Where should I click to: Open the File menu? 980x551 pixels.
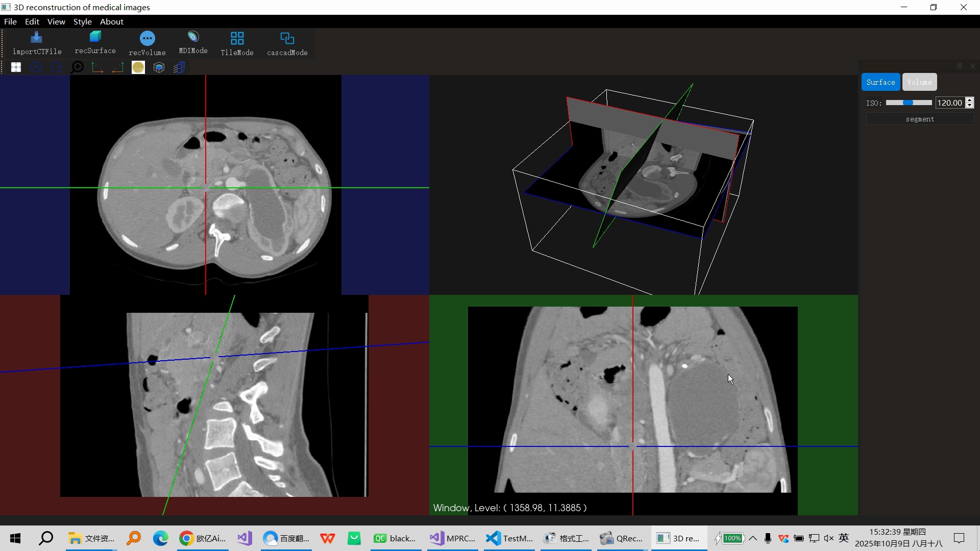point(10,21)
